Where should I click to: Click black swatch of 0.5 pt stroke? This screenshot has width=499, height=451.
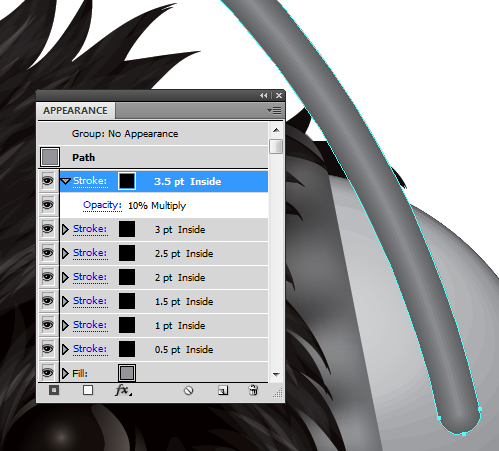coord(127,349)
